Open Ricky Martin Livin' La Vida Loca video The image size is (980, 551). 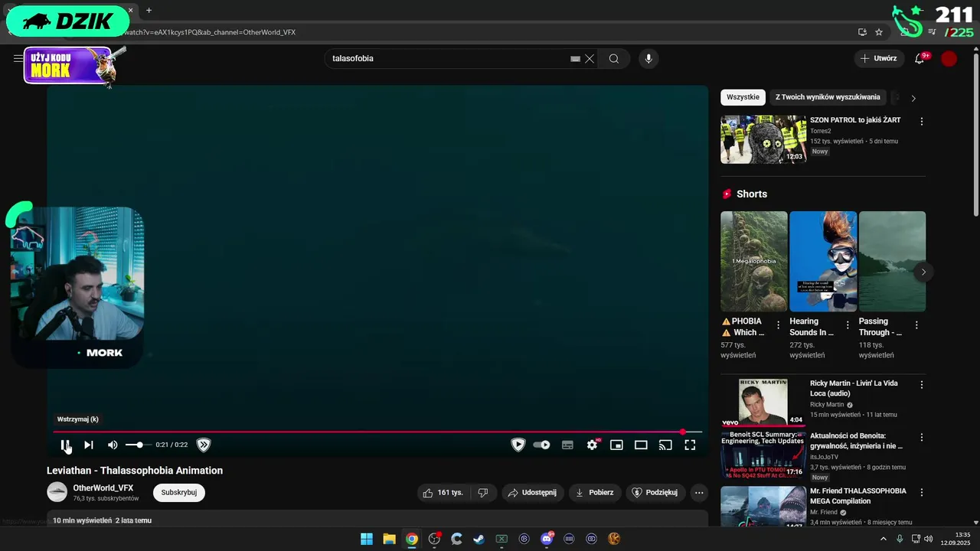coord(854,388)
